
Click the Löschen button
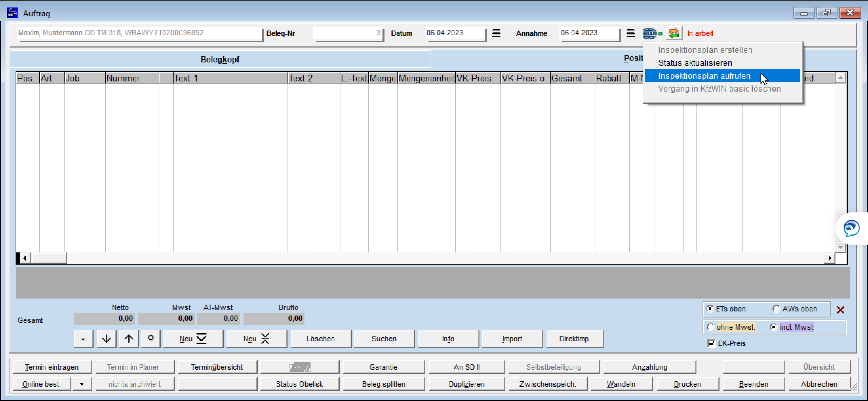(x=321, y=339)
